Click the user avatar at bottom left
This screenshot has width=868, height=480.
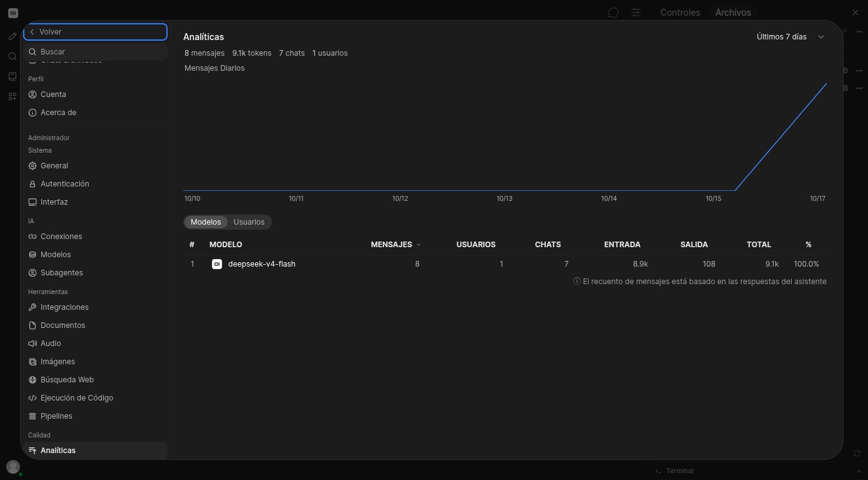pos(13,467)
